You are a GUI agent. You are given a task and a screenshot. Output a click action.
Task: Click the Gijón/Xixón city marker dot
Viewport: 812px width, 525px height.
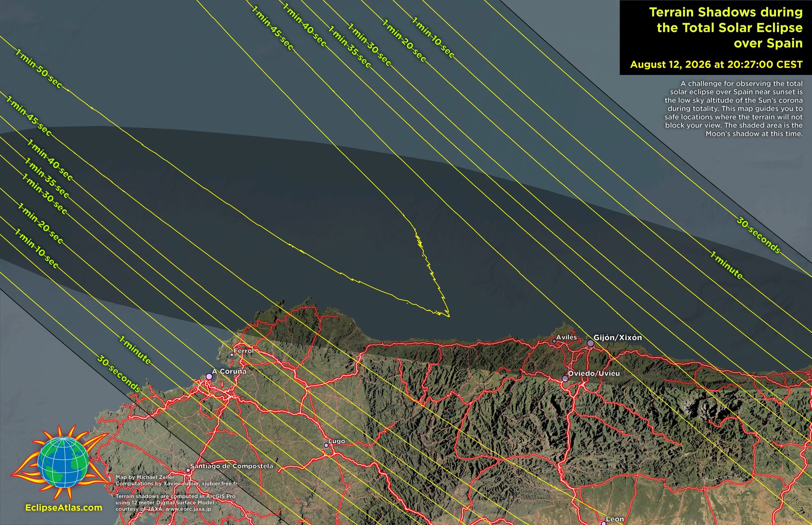[x=590, y=343]
